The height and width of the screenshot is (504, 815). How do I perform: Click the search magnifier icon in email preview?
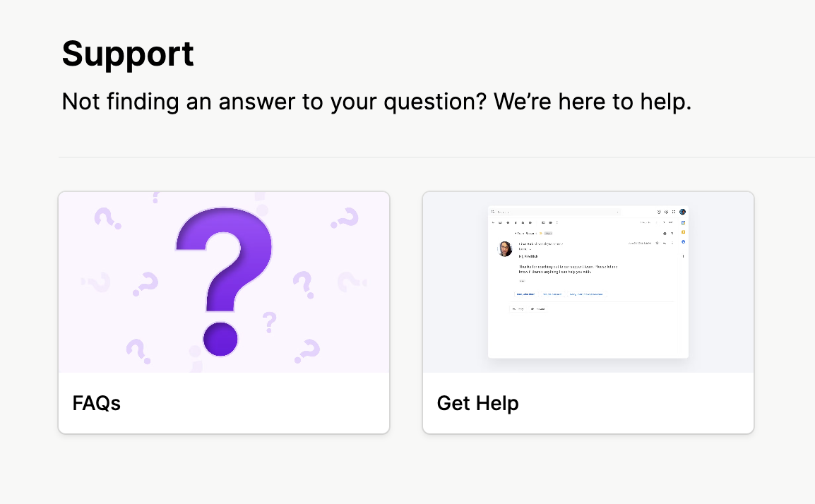point(493,212)
